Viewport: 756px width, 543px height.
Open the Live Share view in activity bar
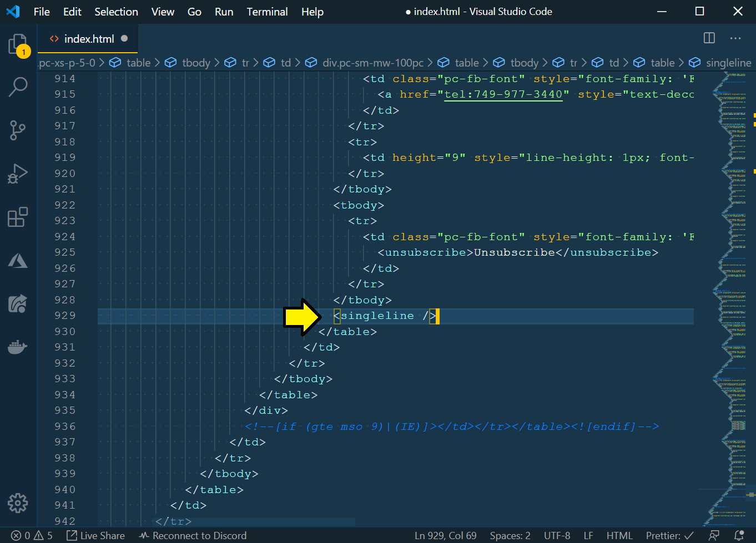tap(18, 303)
